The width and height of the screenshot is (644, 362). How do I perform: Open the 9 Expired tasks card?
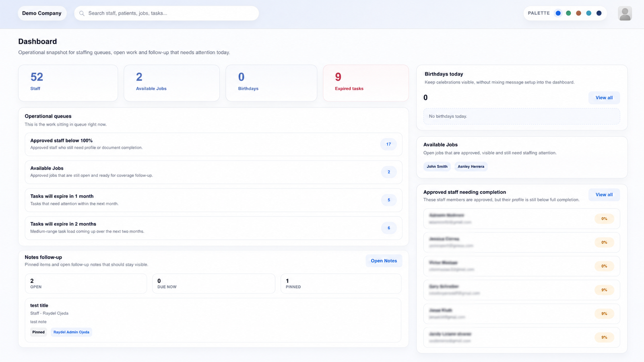point(366,83)
